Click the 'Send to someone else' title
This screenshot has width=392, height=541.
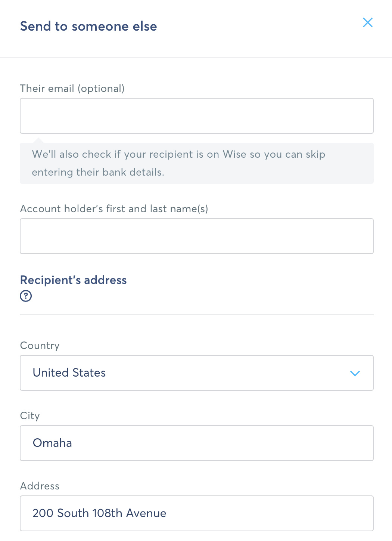(88, 26)
